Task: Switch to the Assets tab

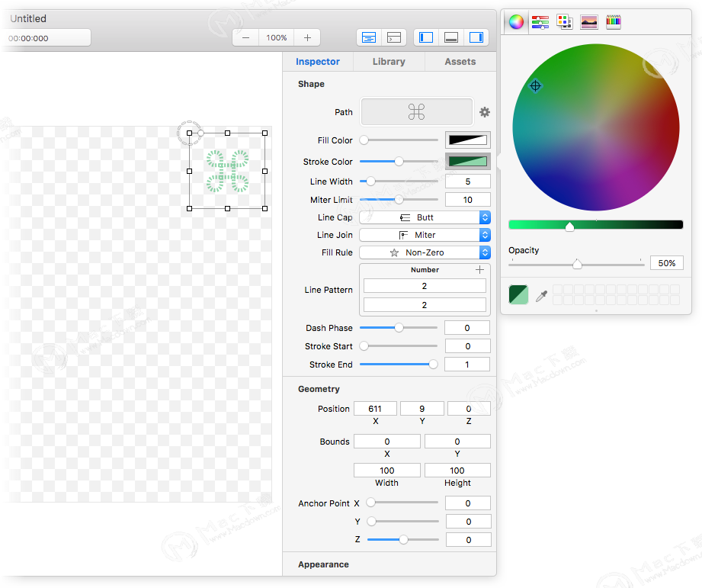Action: 460,62
